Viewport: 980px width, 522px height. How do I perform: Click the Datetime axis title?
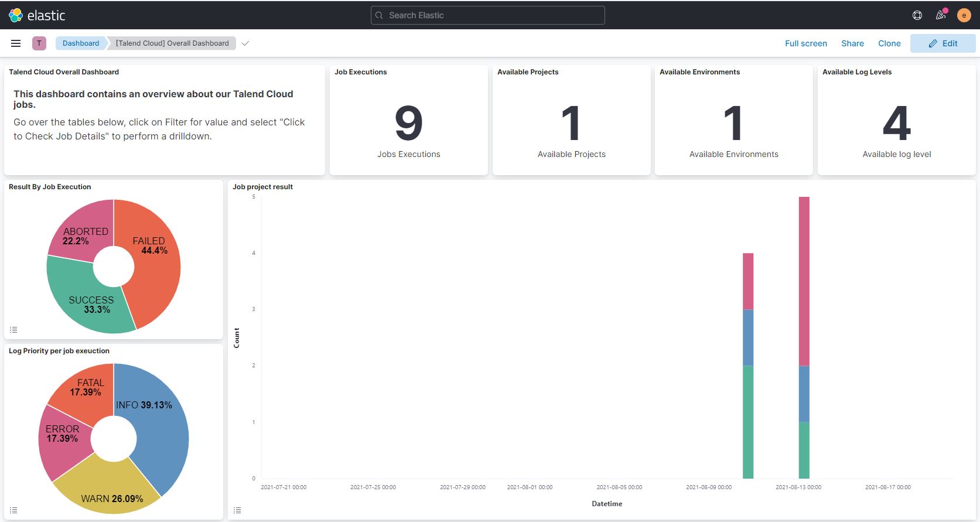[607, 504]
